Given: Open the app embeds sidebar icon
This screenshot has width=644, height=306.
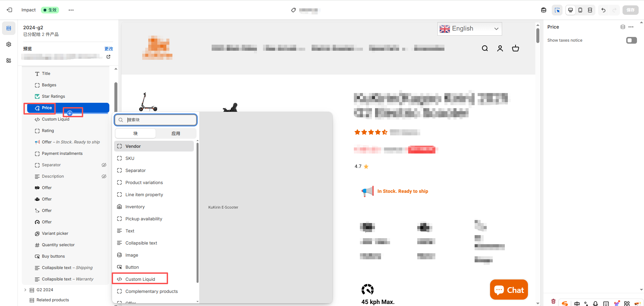Looking at the screenshot, I should [9, 60].
